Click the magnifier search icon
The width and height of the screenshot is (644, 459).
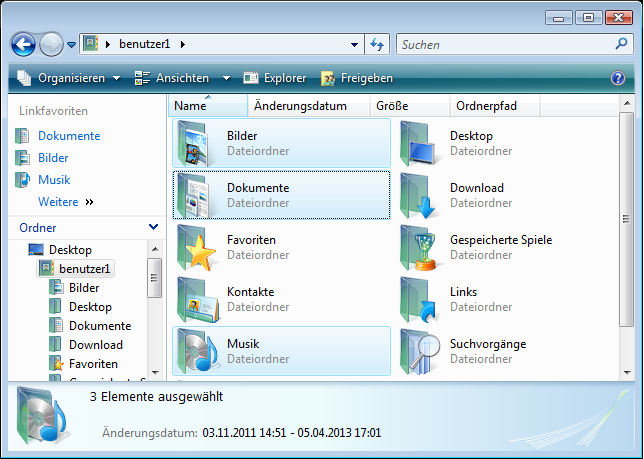[x=621, y=44]
